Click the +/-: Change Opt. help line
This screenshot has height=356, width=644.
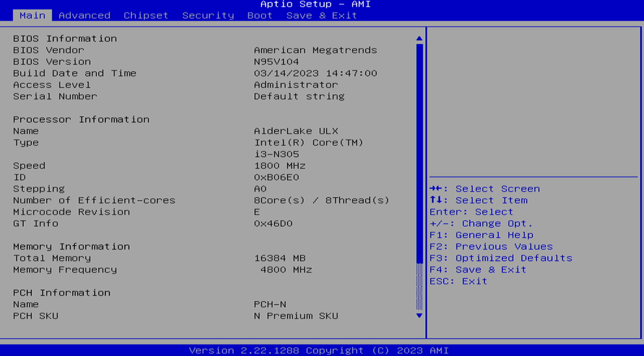tap(481, 223)
